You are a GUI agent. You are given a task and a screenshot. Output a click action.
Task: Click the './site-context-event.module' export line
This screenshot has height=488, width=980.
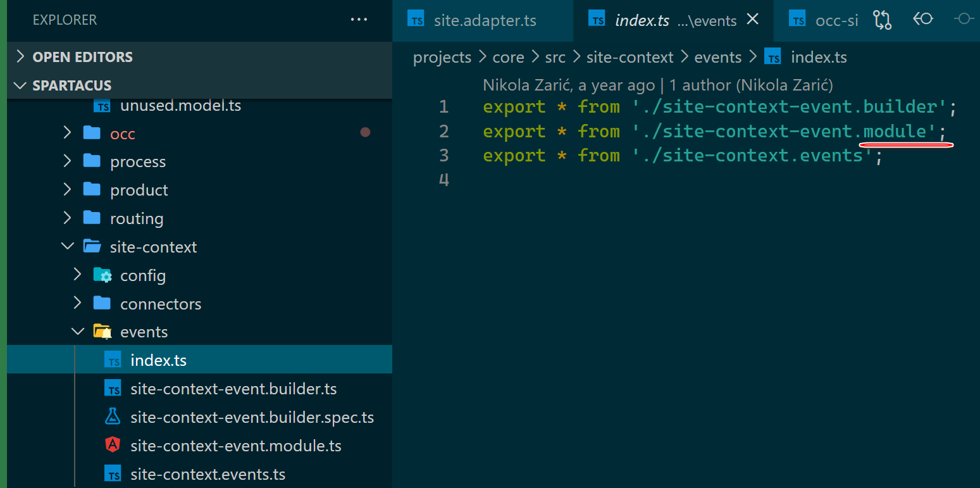point(714,132)
